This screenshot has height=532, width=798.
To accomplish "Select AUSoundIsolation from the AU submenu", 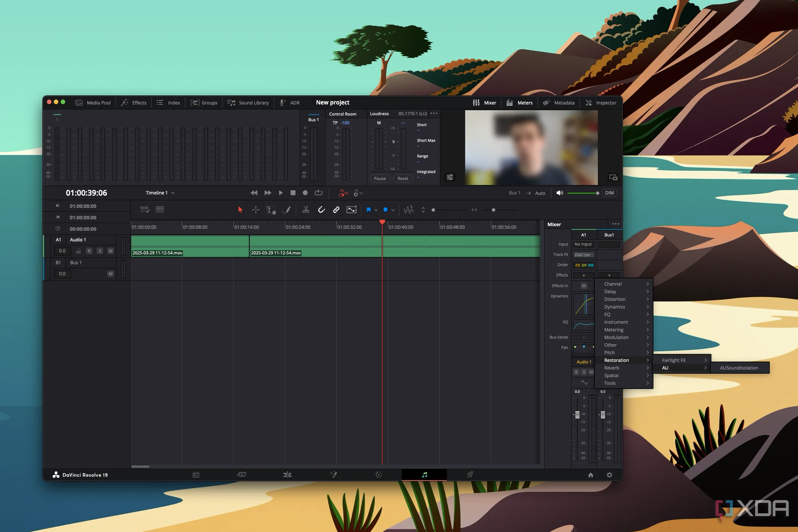I will pos(739,368).
